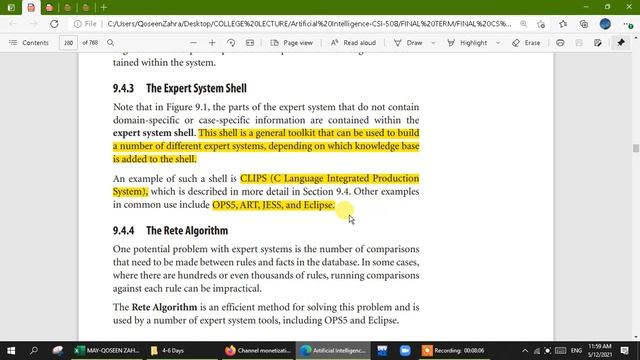Open browser Settings and more menu
This screenshot has width=640, height=360.
[628, 24]
